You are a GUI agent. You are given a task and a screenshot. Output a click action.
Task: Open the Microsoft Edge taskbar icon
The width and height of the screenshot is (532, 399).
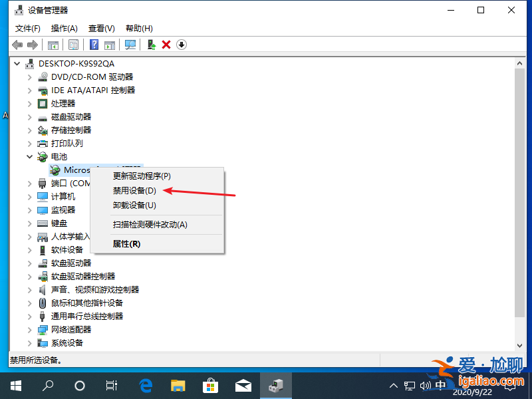(x=146, y=385)
